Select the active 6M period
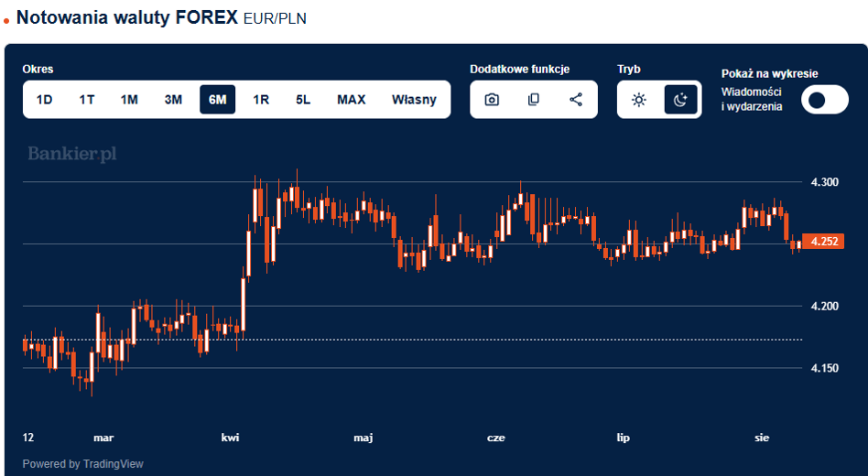The image size is (868, 476). pos(218,100)
